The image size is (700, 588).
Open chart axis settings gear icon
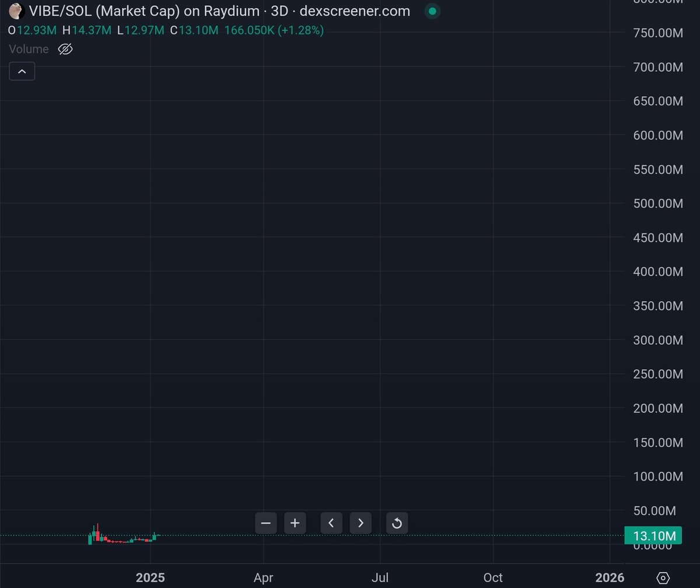pyautogui.click(x=663, y=578)
